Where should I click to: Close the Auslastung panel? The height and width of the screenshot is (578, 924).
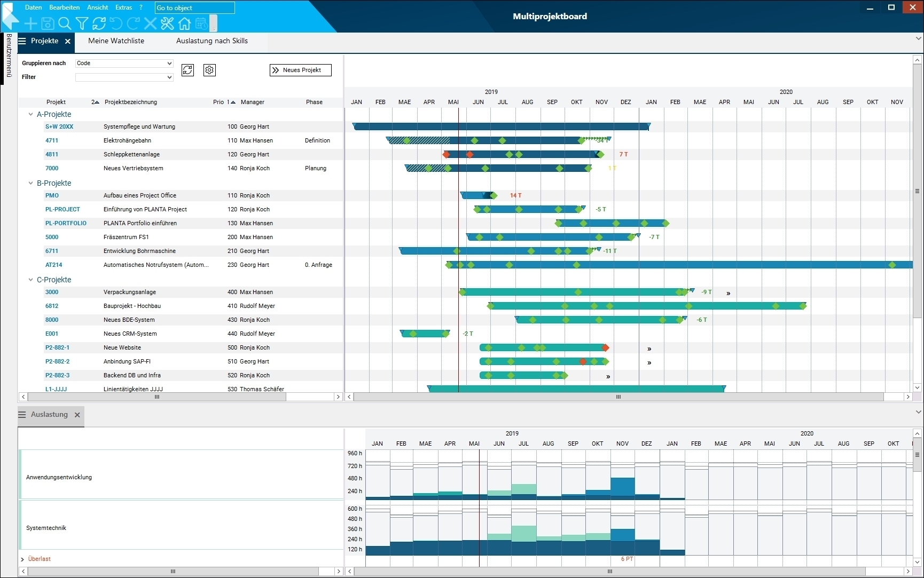(x=77, y=415)
